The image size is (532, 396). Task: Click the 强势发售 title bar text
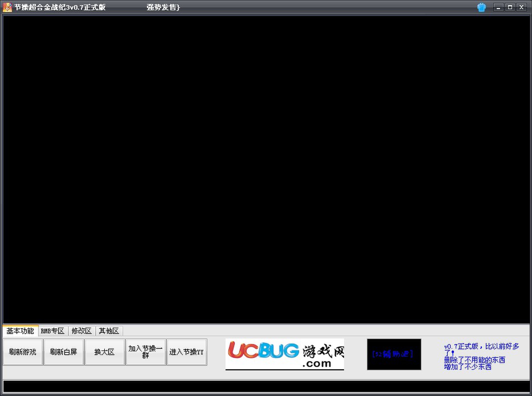coord(163,7)
